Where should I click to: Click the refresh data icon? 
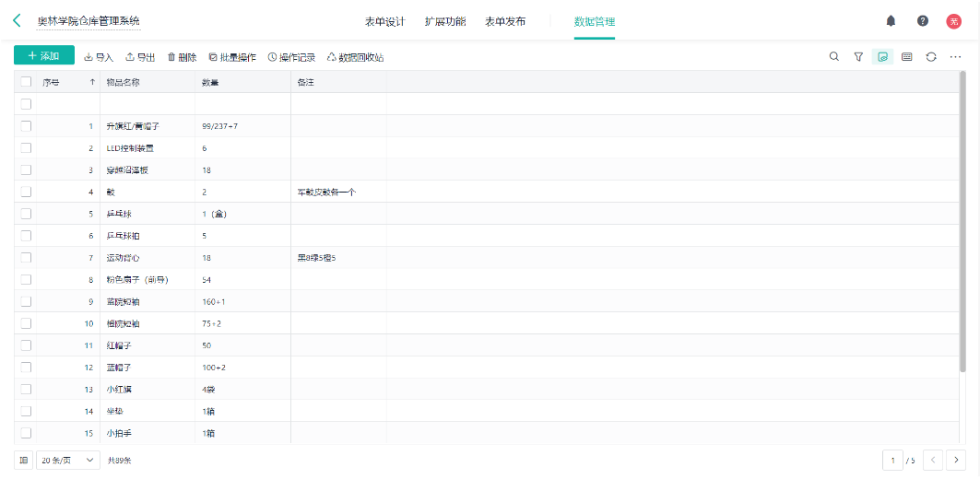pyautogui.click(x=931, y=56)
